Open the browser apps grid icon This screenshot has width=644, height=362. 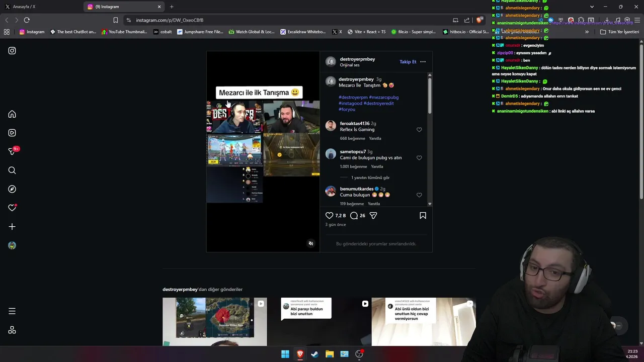tap(7, 32)
